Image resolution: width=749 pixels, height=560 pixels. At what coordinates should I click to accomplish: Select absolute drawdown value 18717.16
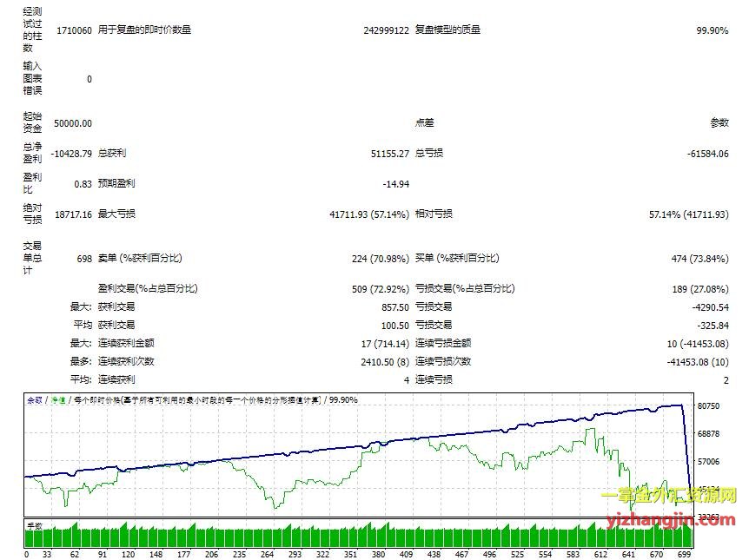click(x=73, y=214)
